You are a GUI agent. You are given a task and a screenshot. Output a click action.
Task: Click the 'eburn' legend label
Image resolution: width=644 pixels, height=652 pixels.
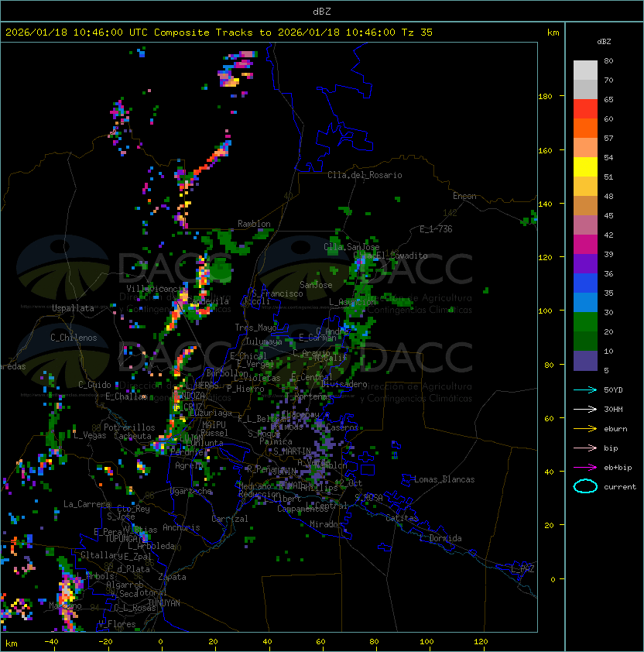point(615,429)
